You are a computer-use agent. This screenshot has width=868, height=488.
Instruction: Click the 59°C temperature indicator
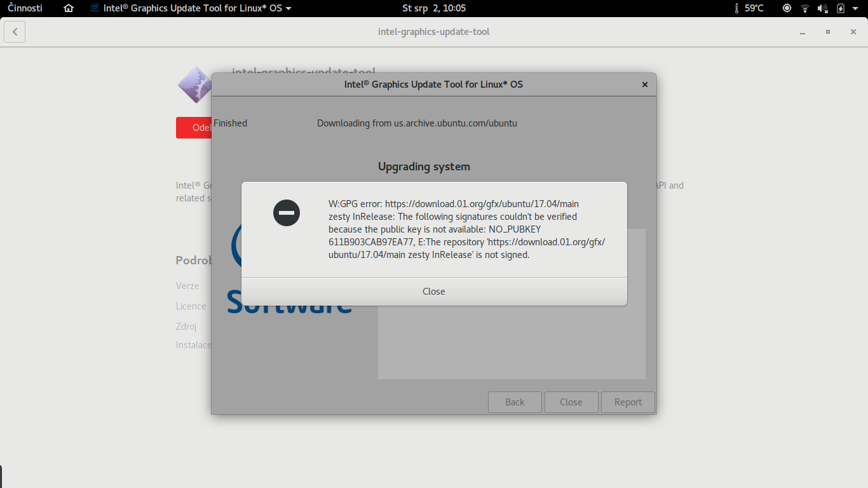[749, 8]
